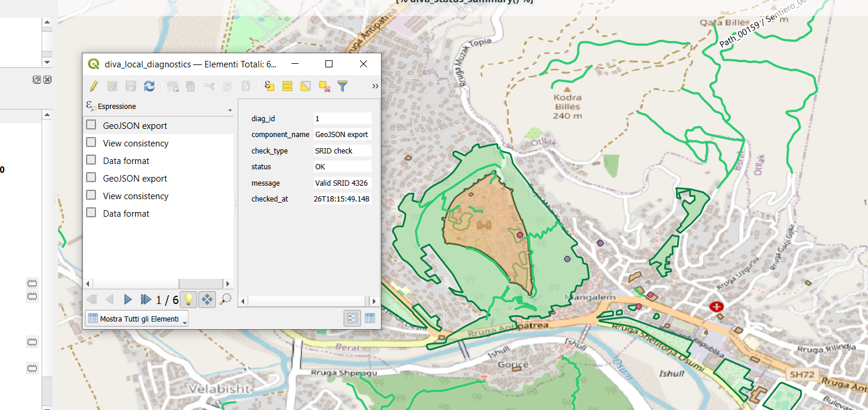Go to next feature arrow
This screenshot has width=868, height=410.
(x=128, y=299)
